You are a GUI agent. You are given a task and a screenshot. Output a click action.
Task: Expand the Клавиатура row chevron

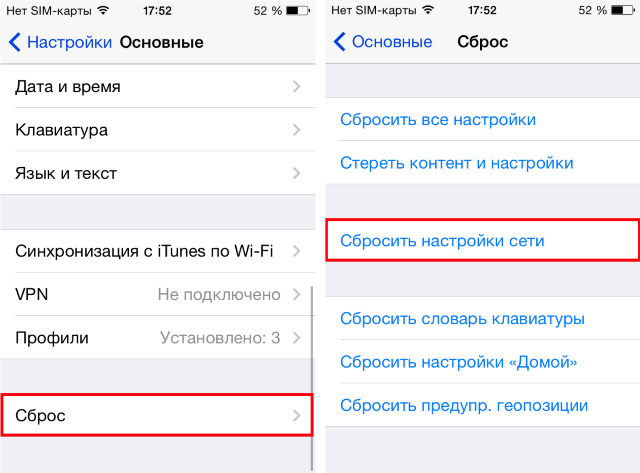tap(297, 130)
